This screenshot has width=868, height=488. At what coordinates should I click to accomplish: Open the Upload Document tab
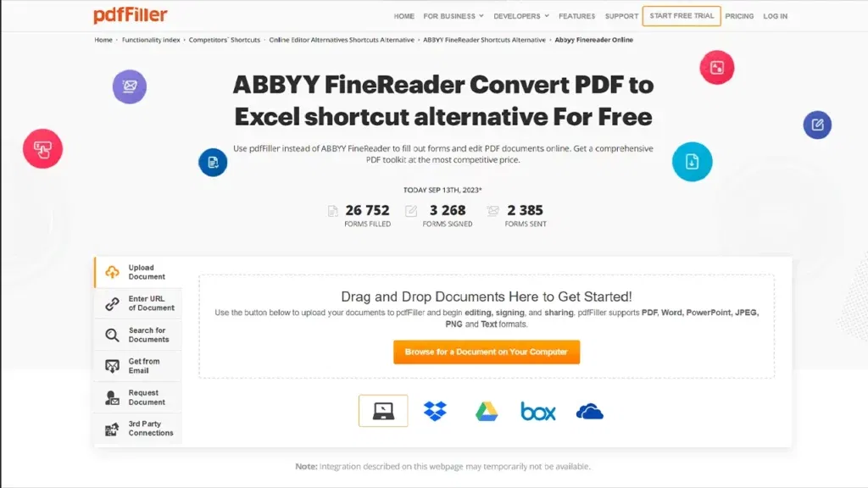coord(138,272)
